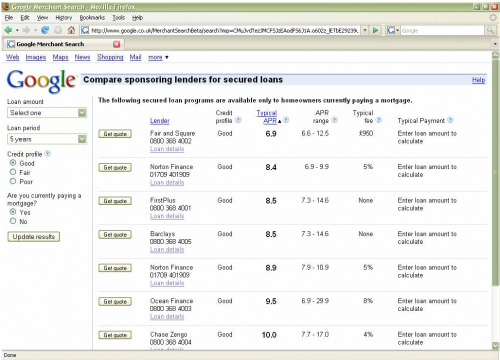Select No for currently paying a mortgage
Screen dimensions: 500x360
coord(13,221)
